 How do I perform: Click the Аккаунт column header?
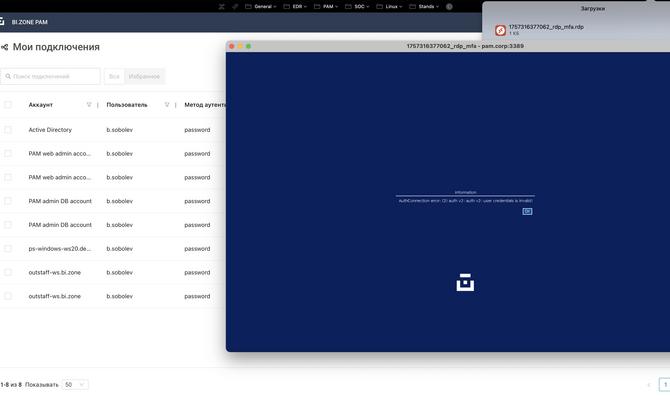click(x=41, y=105)
